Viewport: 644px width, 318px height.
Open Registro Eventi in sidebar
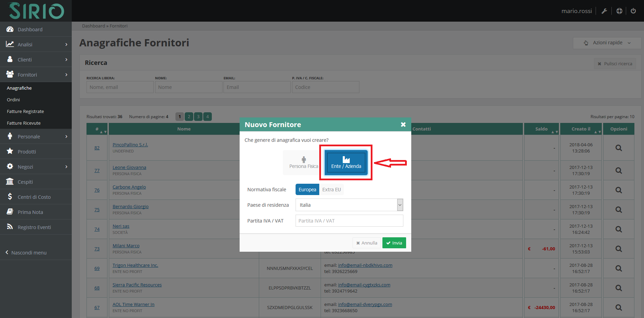34,227
